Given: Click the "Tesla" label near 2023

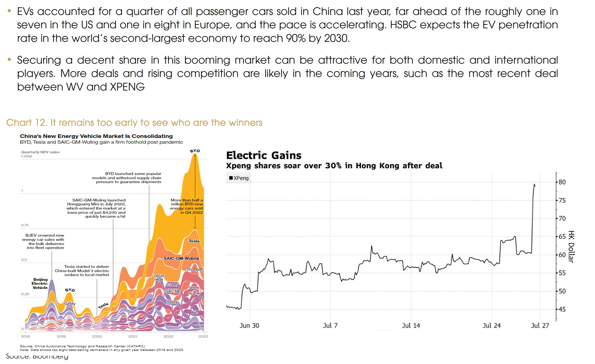Looking at the screenshot, I should click(194, 241).
